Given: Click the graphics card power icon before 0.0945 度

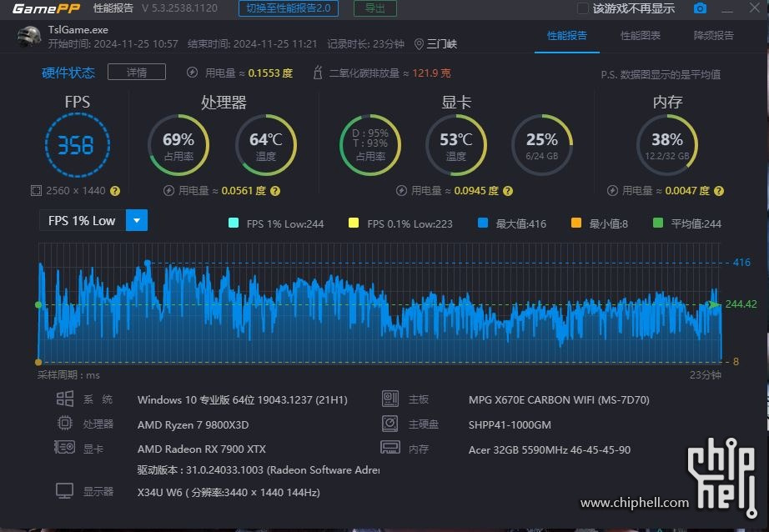Looking at the screenshot, I should pos(402,191).
